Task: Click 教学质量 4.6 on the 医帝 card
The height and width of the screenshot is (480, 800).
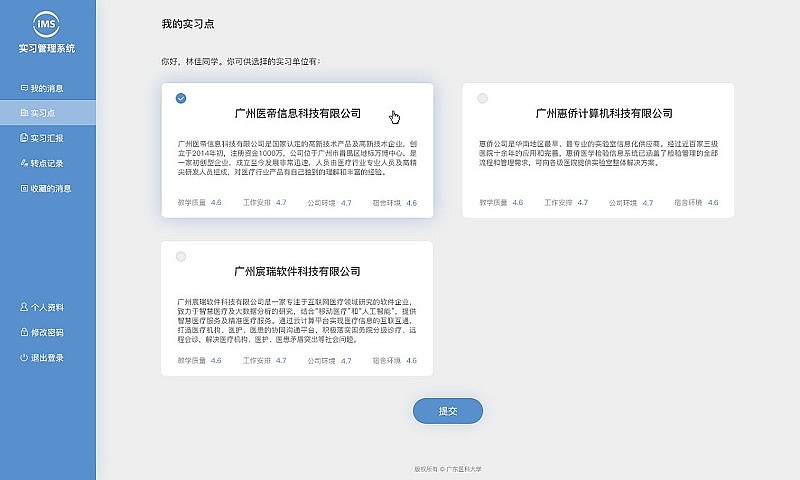Action: pos(199,203)
